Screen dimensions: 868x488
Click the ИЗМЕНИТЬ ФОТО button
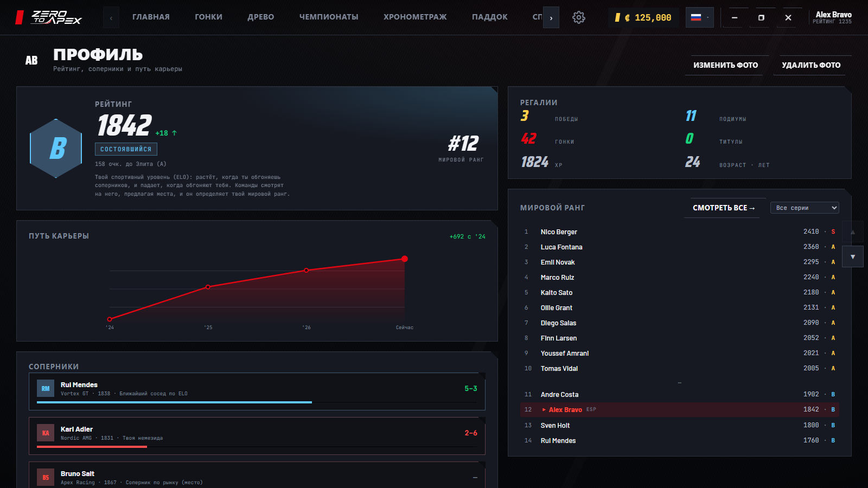726,65
